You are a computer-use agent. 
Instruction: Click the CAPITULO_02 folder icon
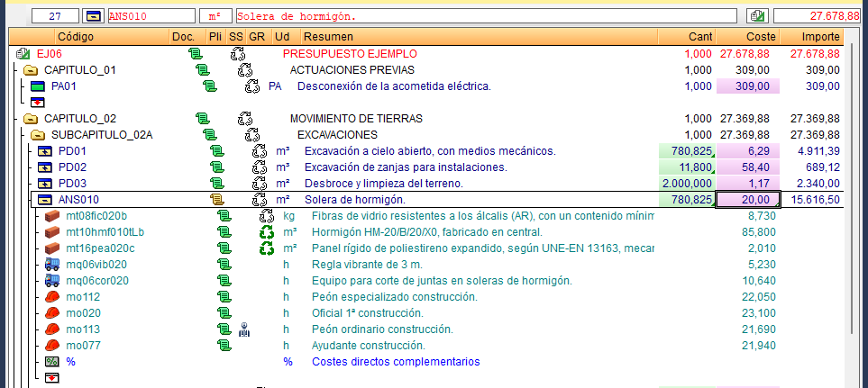click(31, 119)
